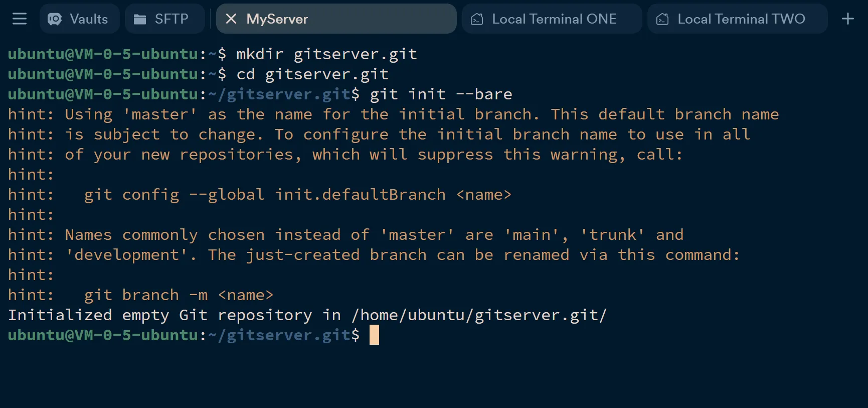Click the 'git branch -m <name>' hint

179,295
